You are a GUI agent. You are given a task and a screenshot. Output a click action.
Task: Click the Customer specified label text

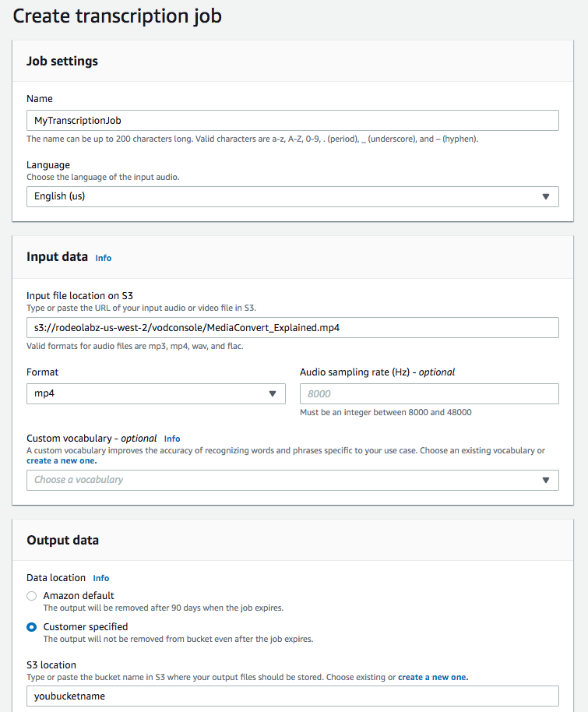coord(86,626)
